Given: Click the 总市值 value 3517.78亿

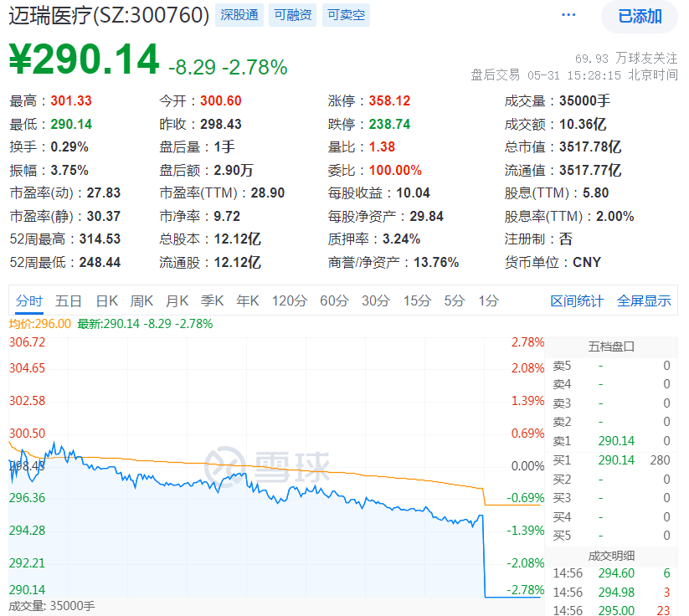Looking at the screenshot, I should [x=590, y=147].
